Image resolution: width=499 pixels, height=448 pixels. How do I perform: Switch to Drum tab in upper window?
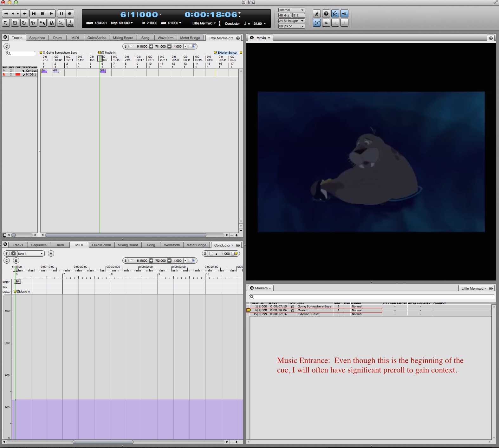[57, 38]
